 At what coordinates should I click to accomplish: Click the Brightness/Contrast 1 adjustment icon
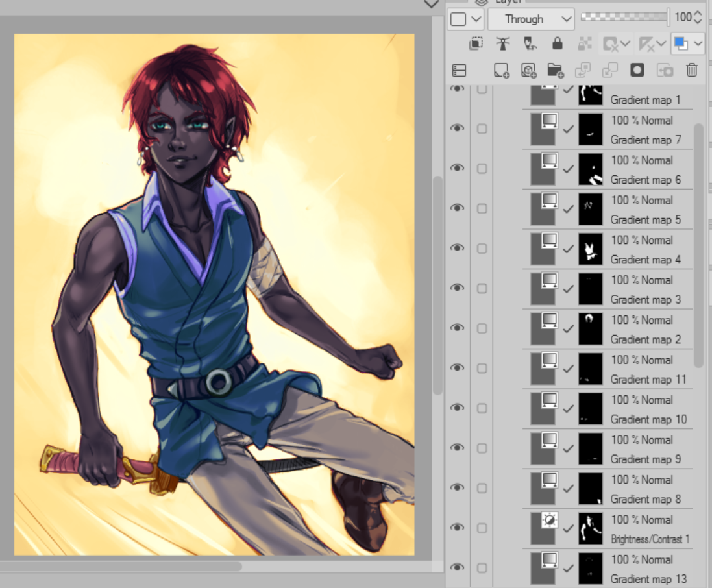coord(550,520)
